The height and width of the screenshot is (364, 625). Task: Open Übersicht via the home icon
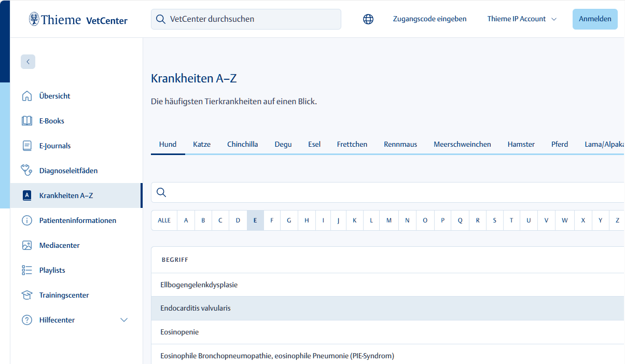point(27,96)
